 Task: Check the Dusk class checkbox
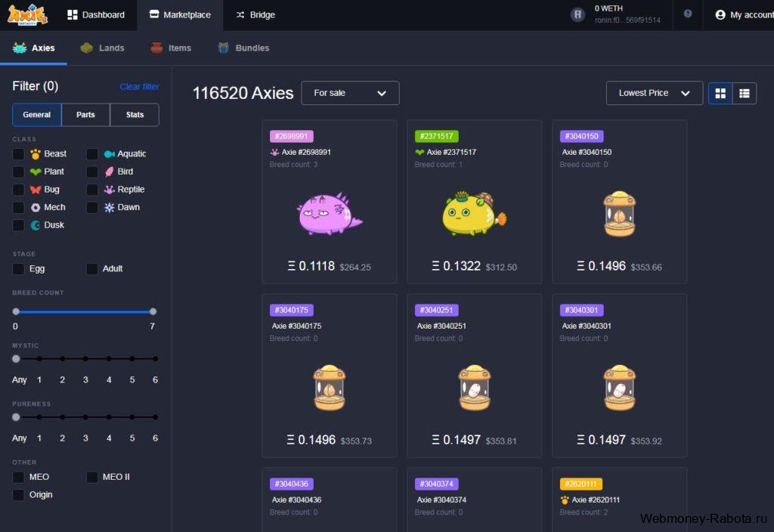click(18, 225)
